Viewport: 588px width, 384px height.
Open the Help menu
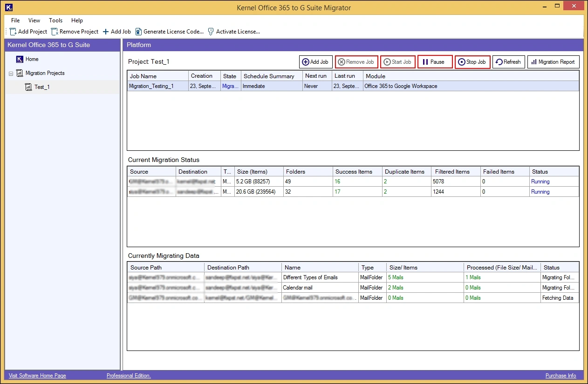[x=77, y=20]
